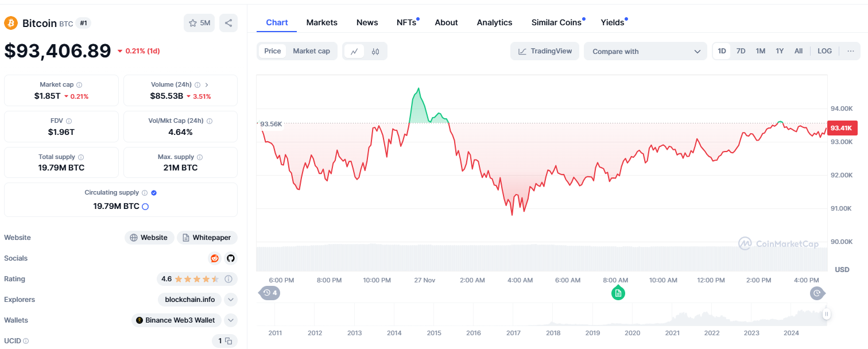
Task: Open the chart more options ellipsis
Action: tap(850, 51)
